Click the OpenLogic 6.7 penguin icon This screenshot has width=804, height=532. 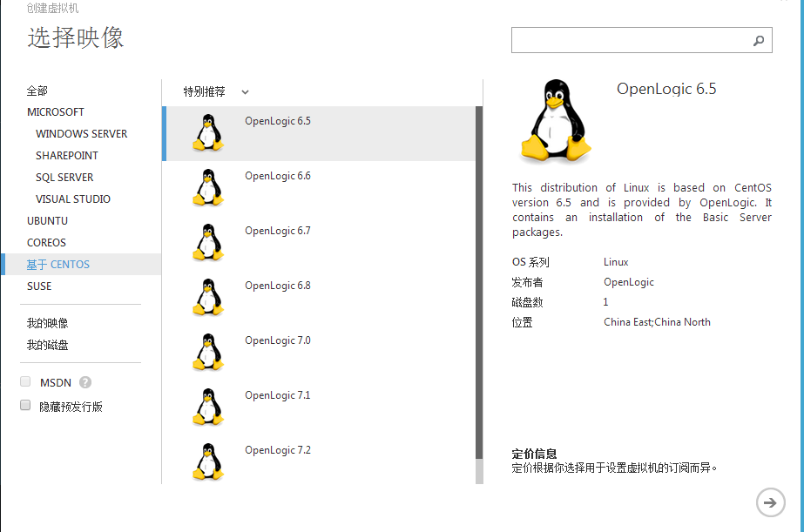(208, 242)
